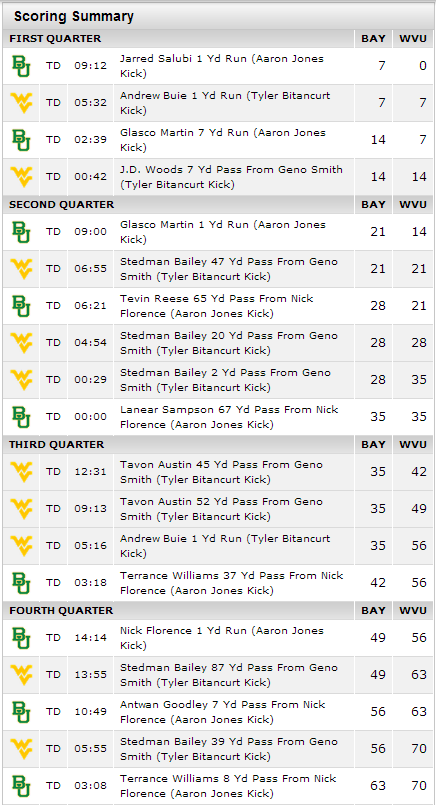The image size is (436, 807).
Task: Click the WVU logo for Bailey 87 Yd pass
Action: (x=21, y=675)
